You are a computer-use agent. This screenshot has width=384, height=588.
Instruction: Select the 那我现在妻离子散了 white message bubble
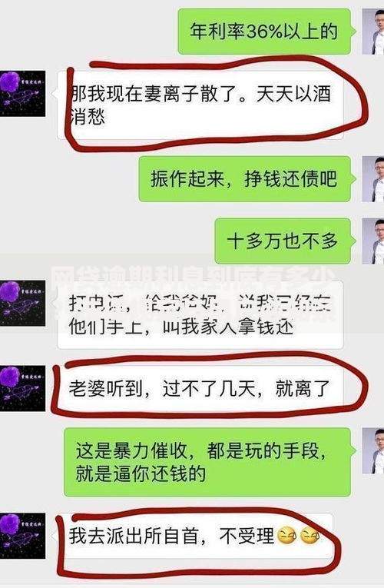(x=200, y=105)
